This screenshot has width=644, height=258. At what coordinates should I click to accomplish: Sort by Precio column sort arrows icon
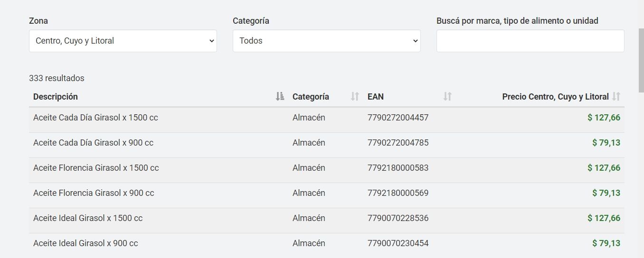pyautogui.click(x=616, y=97)
